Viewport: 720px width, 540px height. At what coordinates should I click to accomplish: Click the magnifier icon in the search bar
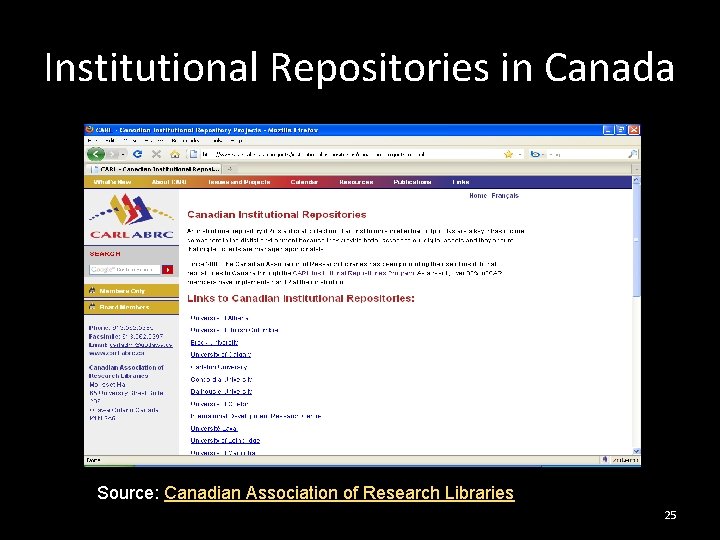pyautogui.click(x=632, y=154)
